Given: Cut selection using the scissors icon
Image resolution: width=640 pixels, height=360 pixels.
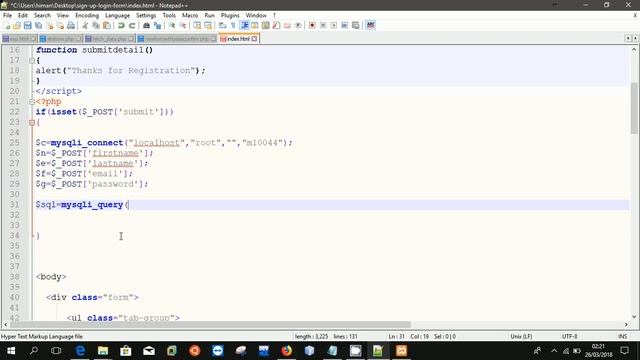Looking at the screenshot, I should coord(85,25).
